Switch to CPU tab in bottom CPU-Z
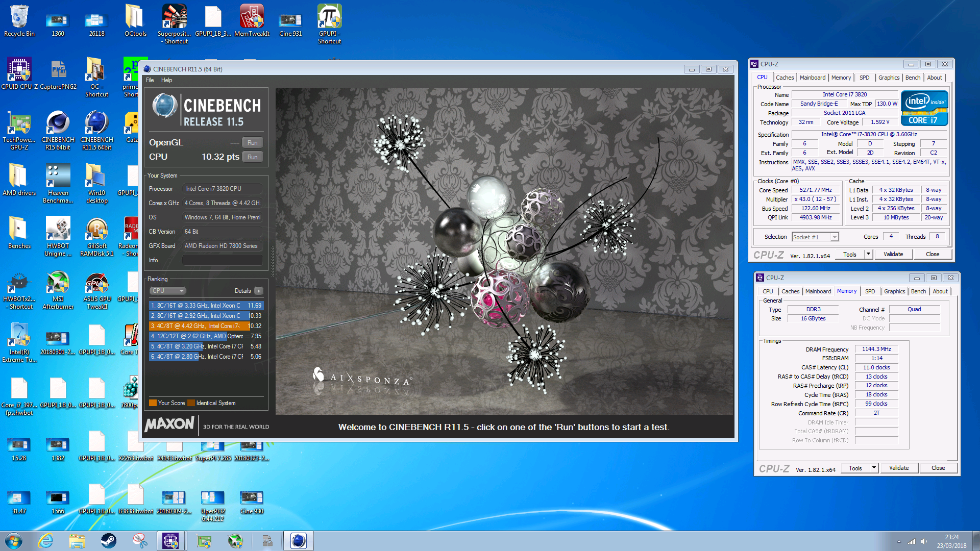Viewport: 980px width, 551px height. (x=768, y=291)
